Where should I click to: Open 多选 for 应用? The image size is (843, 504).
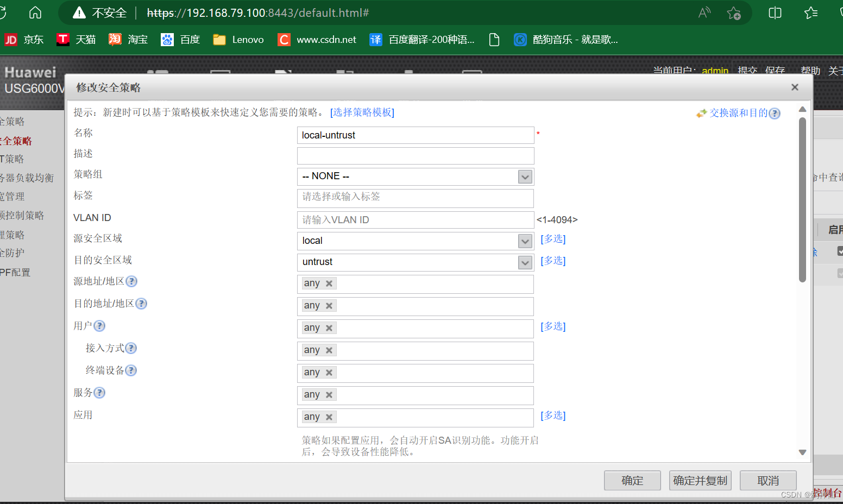pos(553,415)
